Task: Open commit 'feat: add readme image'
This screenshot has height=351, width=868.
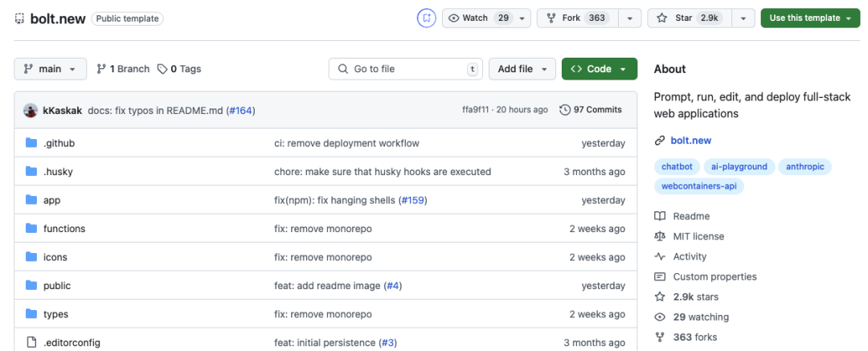Action: [x=327, y=286]
